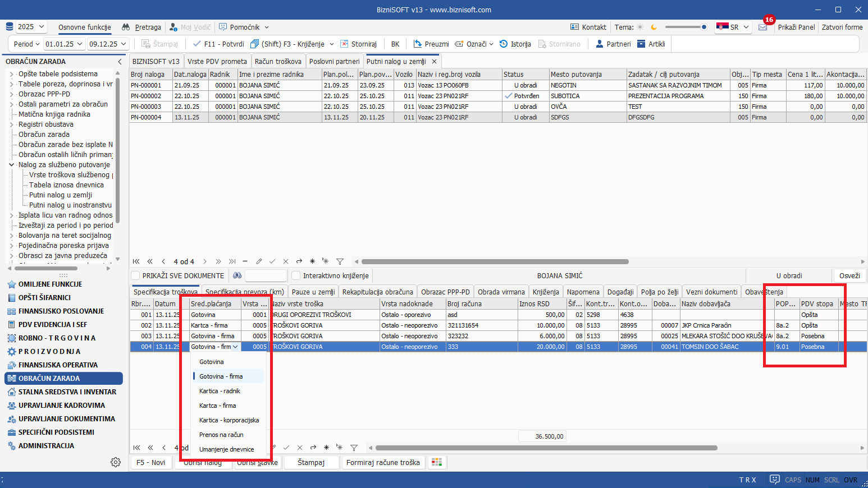Click the Osveži button

(x=849, y=275)
